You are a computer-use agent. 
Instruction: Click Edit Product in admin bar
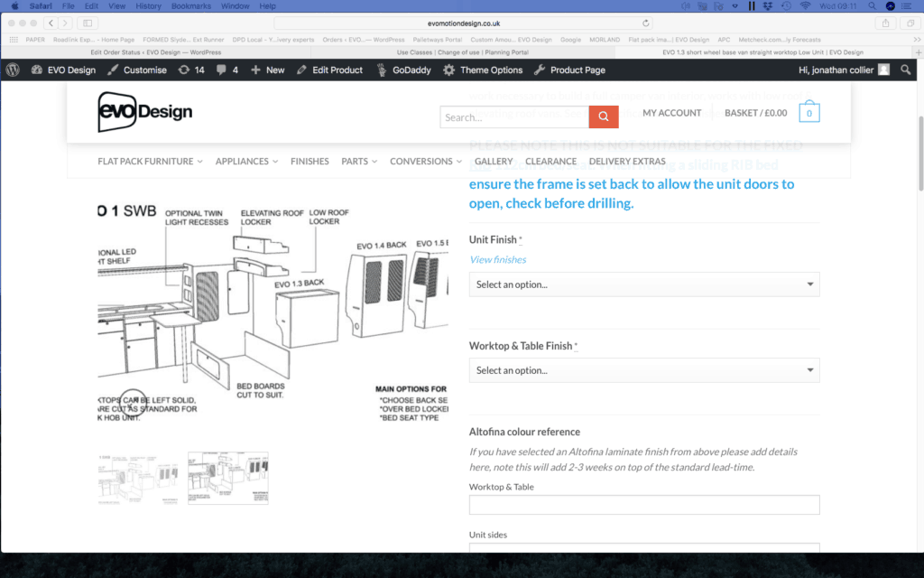(330, 70)
